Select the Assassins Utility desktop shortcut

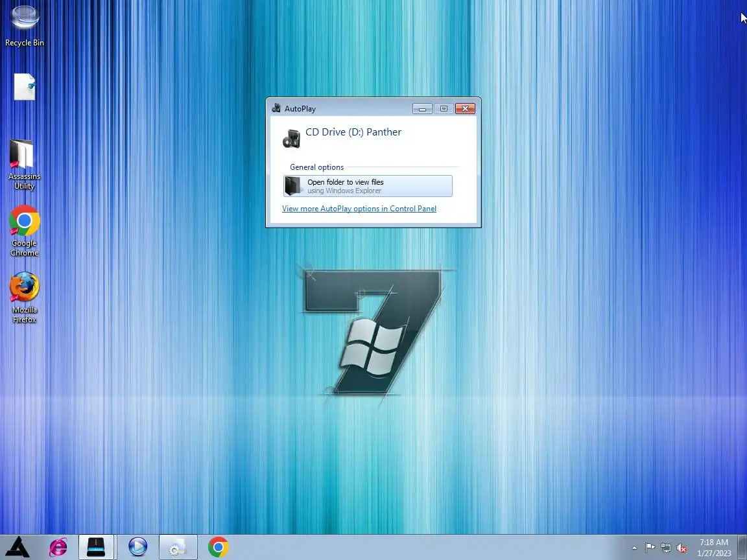click(24, 164)
